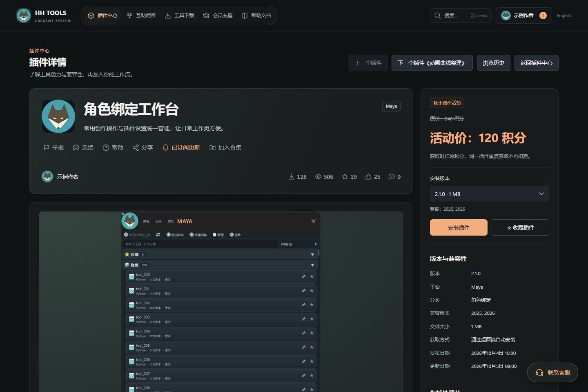
Task: Open the 示例作者 author profile on the card
Action: [60, 177]
